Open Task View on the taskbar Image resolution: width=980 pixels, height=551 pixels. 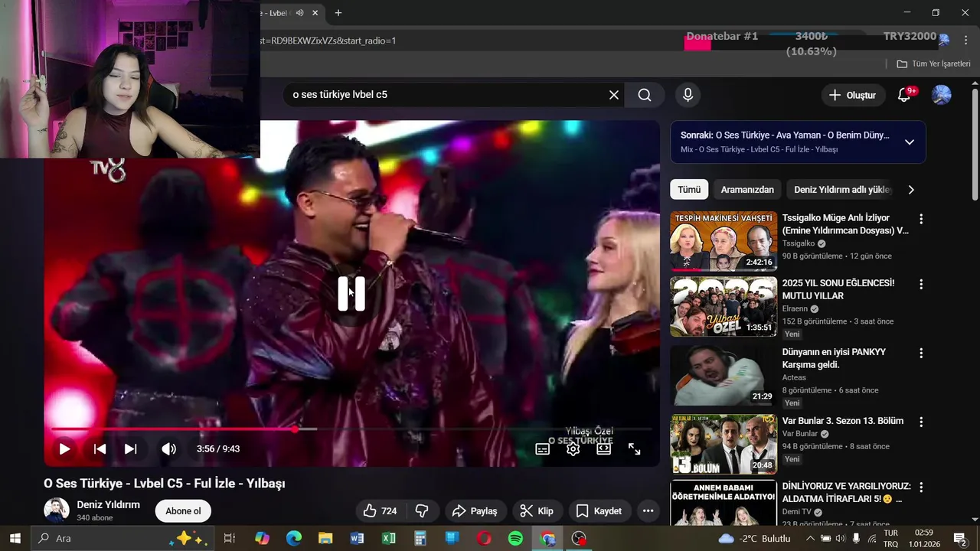(229, 538)
